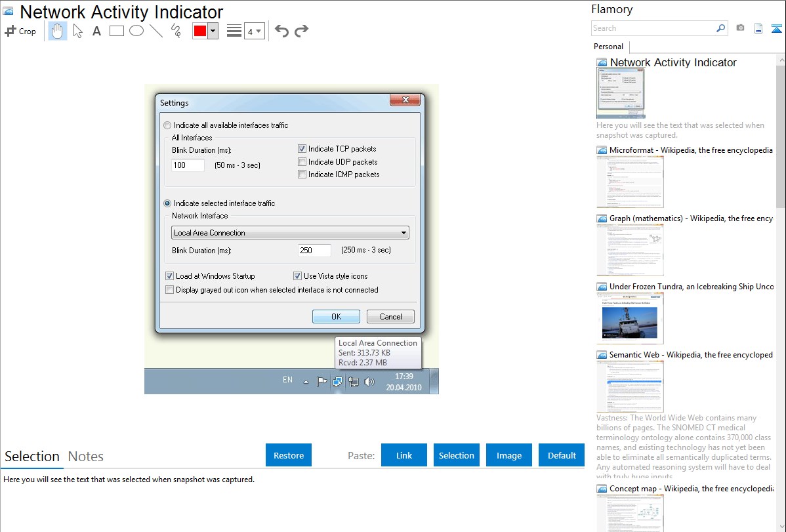Image resolution: width=786 pixels, height=532 pixels.
Task: Undo the last annotation
Action: pyautogui.click(x=281, y=31)
